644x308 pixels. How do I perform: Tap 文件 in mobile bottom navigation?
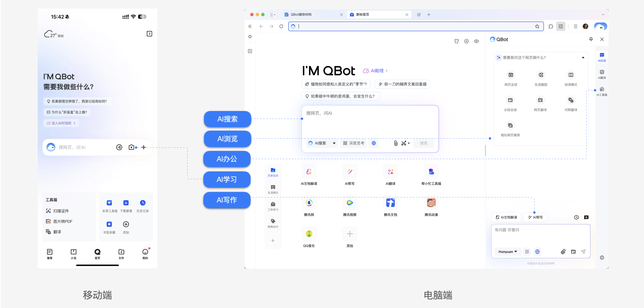point(121,254)
